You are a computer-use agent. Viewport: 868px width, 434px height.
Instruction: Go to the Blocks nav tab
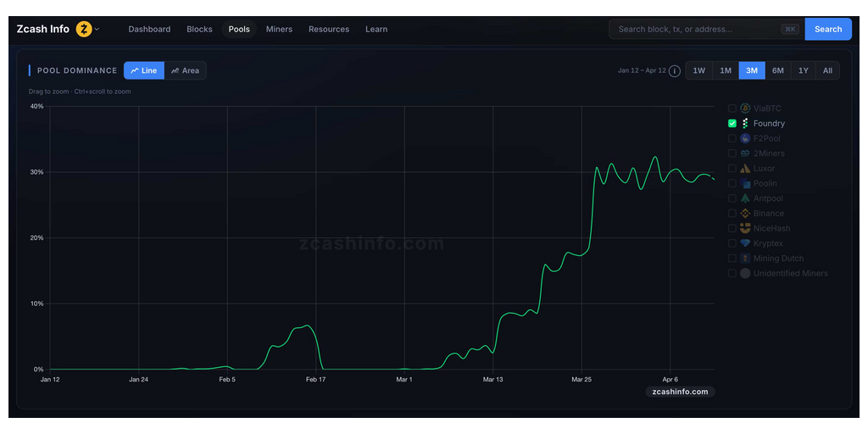(x=199, y=29)
